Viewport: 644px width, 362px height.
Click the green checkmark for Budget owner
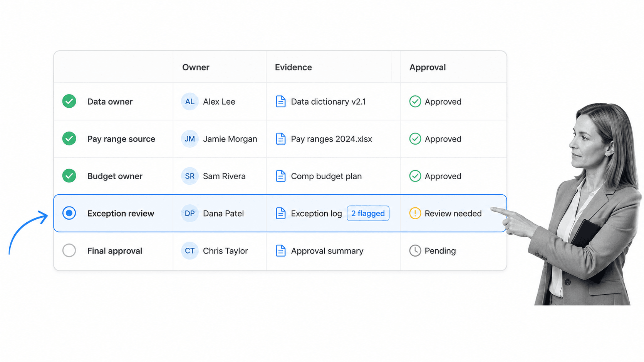pos(69,176)
